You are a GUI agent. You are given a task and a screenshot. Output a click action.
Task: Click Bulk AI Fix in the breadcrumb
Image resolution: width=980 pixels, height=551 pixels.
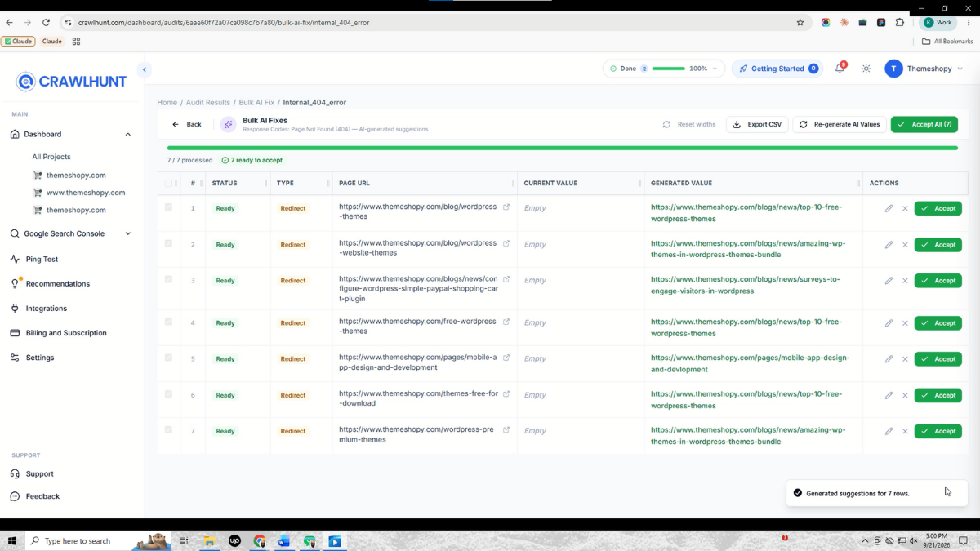click(256, 103)
